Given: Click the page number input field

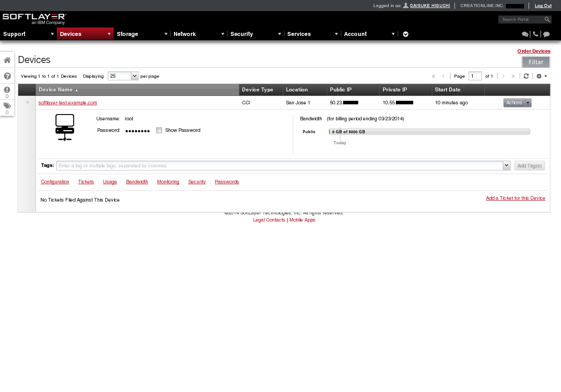Looking at the screenshot, I should tap(475, 76).
